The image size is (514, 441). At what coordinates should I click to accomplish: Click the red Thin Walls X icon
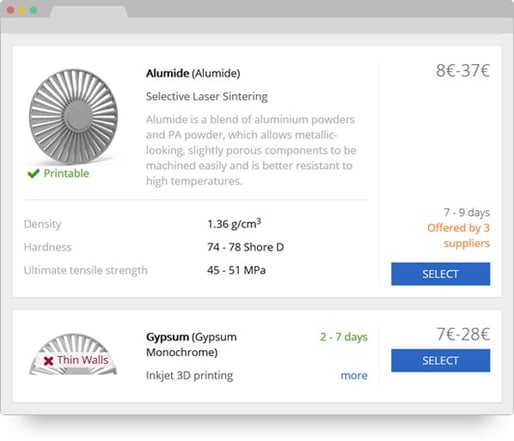coord(49,361)
